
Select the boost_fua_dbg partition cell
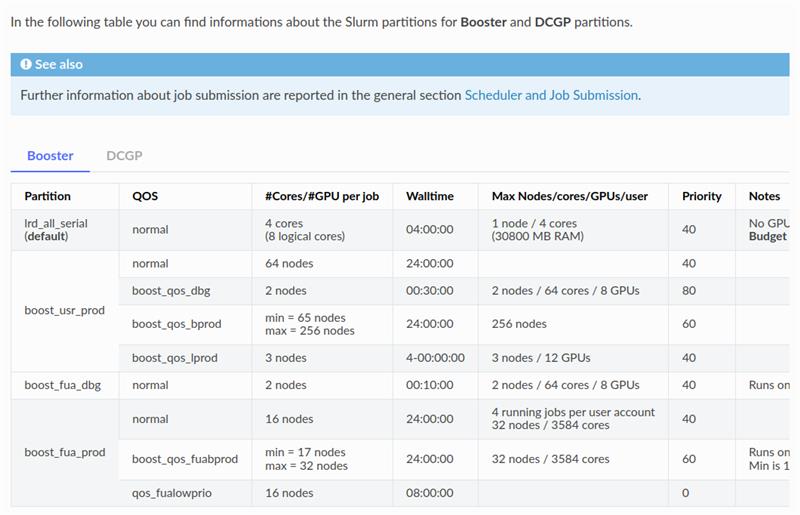coord(62,385)
